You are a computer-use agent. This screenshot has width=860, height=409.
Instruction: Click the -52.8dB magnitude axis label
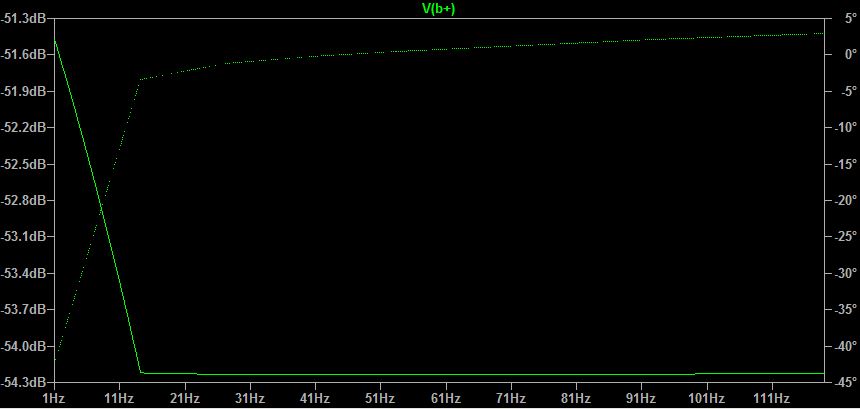22,201
